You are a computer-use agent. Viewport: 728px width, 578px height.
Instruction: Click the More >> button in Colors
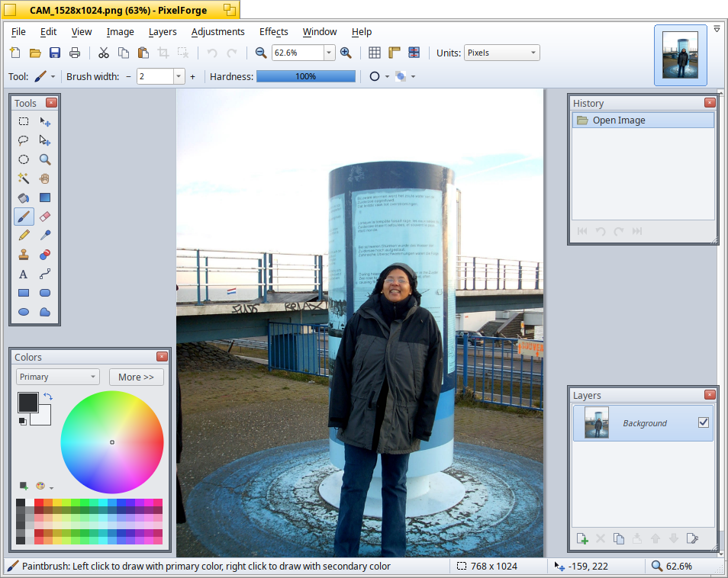[136, 377]
